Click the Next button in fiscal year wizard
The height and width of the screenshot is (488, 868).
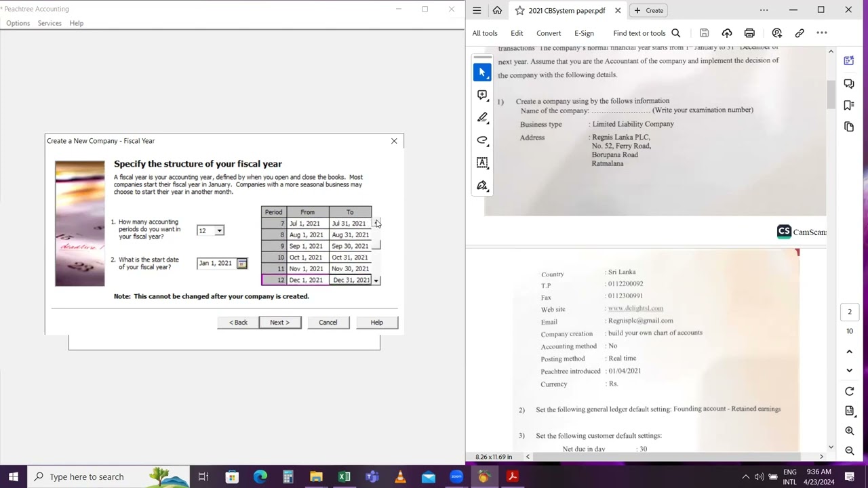280,323
